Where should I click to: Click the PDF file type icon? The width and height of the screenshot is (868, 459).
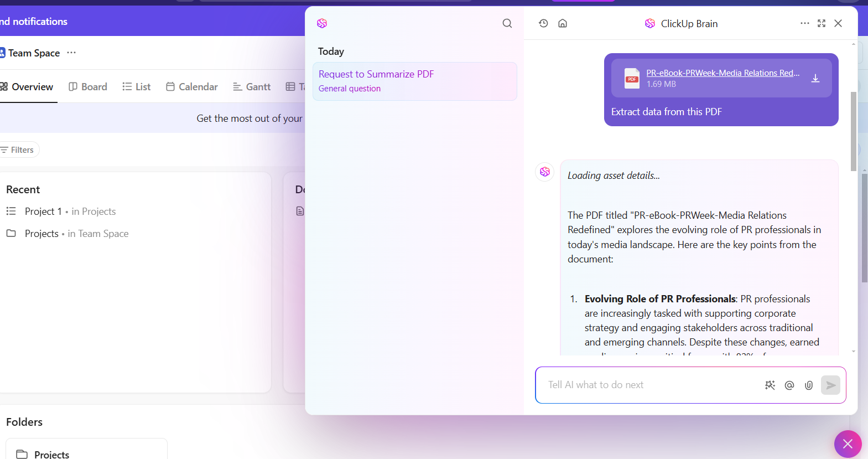(x=632, y=78)
